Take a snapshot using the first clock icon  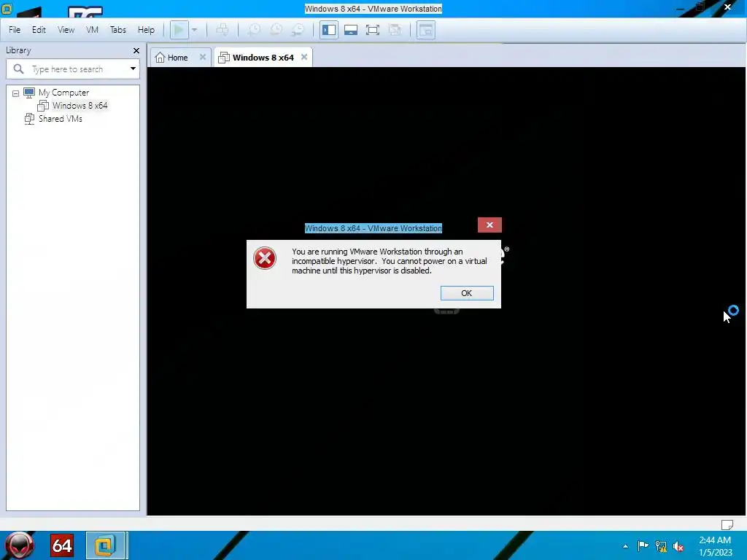pos(255,30)
